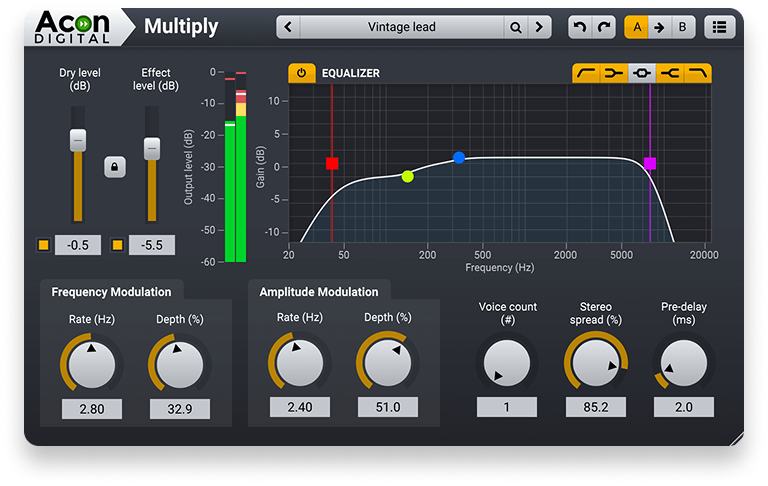
Task: Toggle the peak filter band
Action: 642,73
